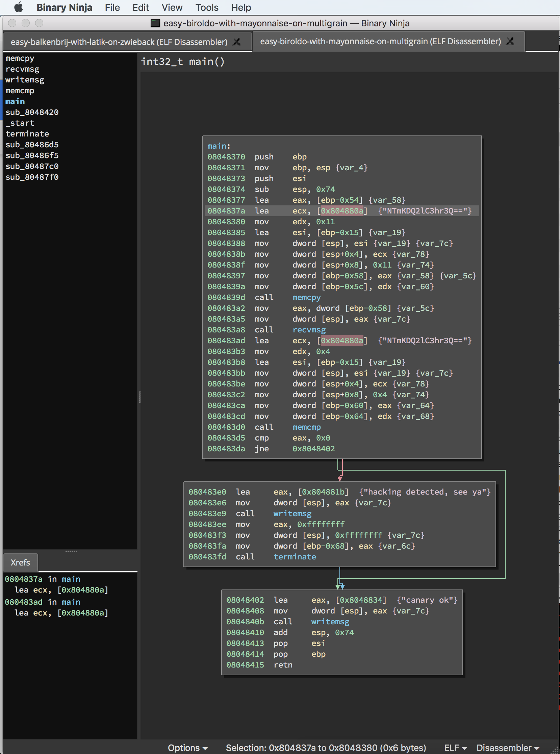Follow the memcpy call link in the graph

point(306,297)
